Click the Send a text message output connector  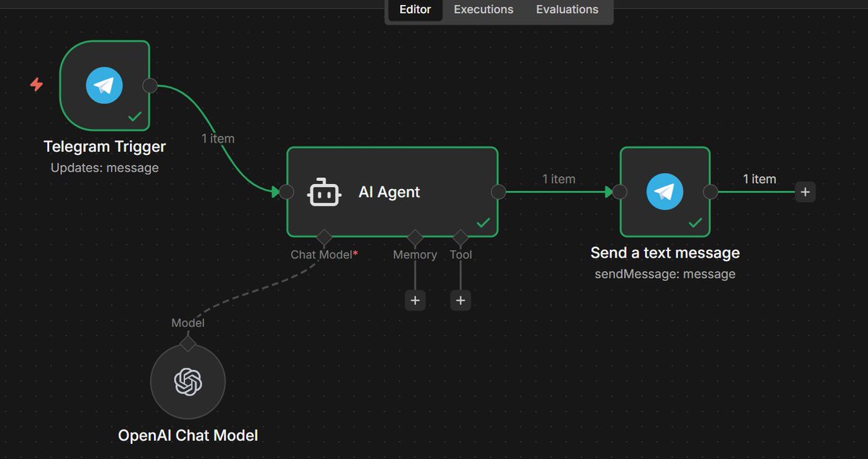pyautogui.click(x=711, y=192)
